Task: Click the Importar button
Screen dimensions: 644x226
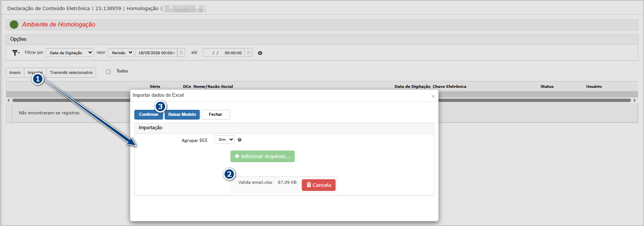Action: click(35, 72)
